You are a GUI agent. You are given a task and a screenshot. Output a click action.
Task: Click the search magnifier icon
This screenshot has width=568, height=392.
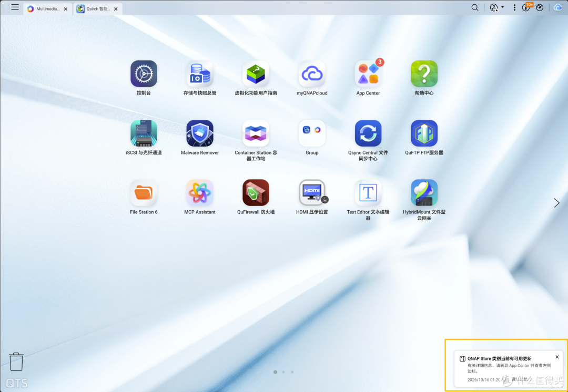point(474,7)
